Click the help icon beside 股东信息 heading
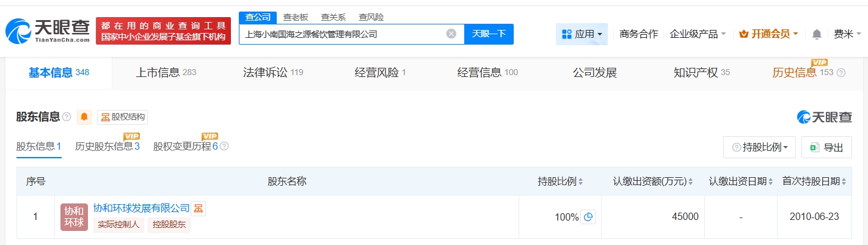 pyautogui.click(x=67, y=117)
